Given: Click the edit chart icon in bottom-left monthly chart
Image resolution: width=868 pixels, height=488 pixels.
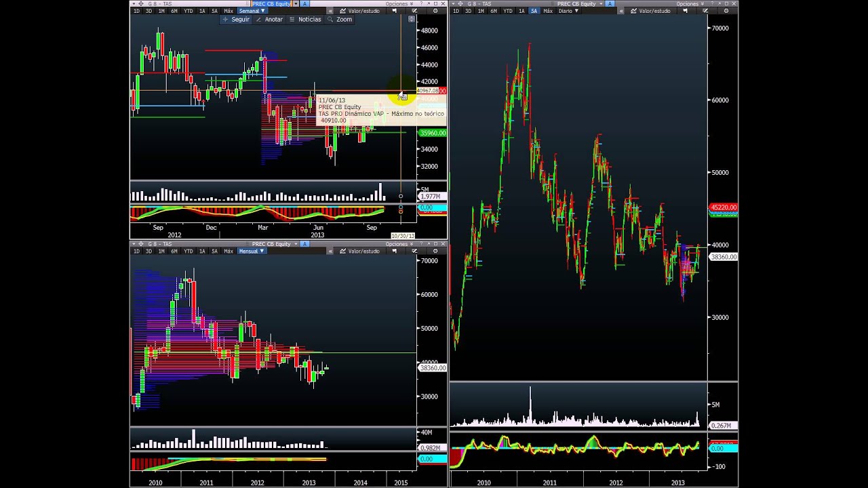Looking at the screenshot, I should coord(415,251).
